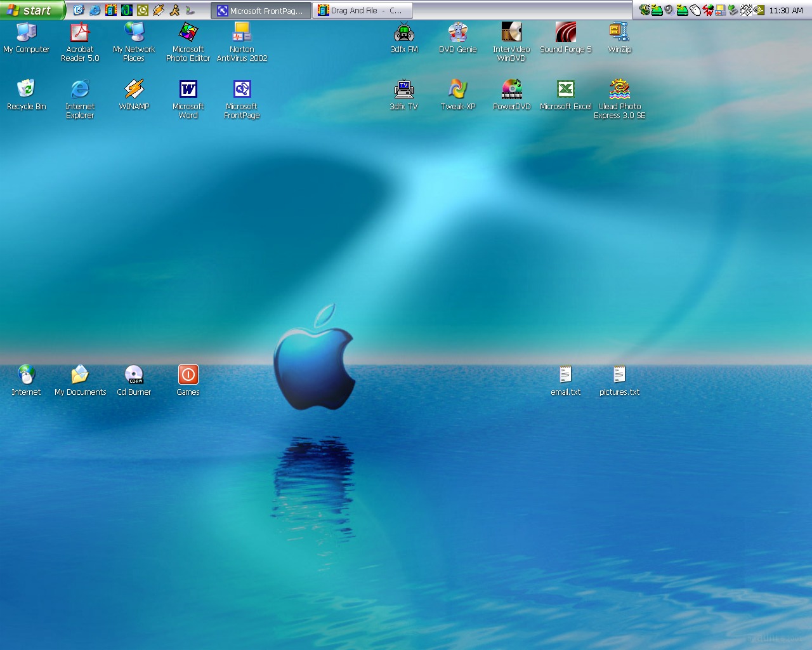Launch Winamp lightning-bolt Quick Launch icon
The image size is (812, 650).
click(x=159, y=10)
